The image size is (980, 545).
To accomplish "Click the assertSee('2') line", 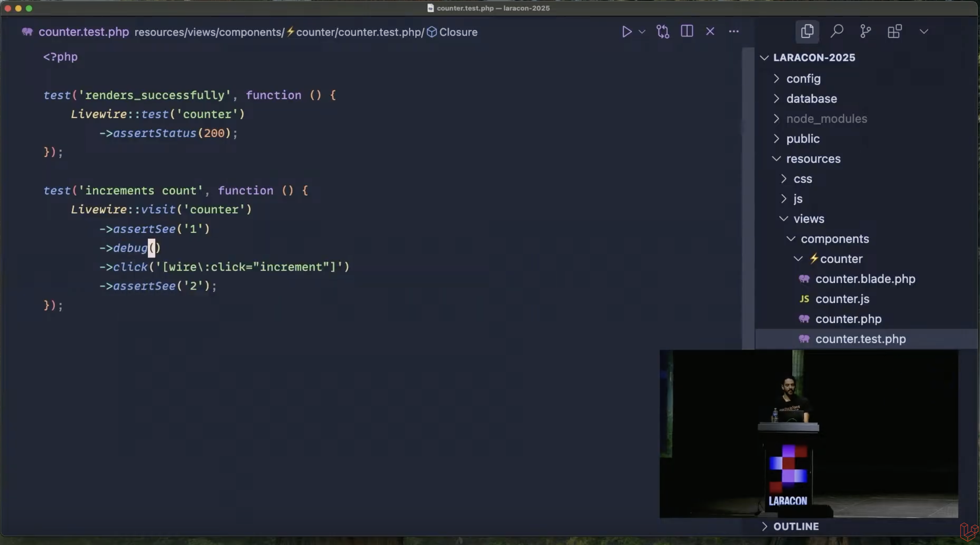I will [x=158, y=286].
